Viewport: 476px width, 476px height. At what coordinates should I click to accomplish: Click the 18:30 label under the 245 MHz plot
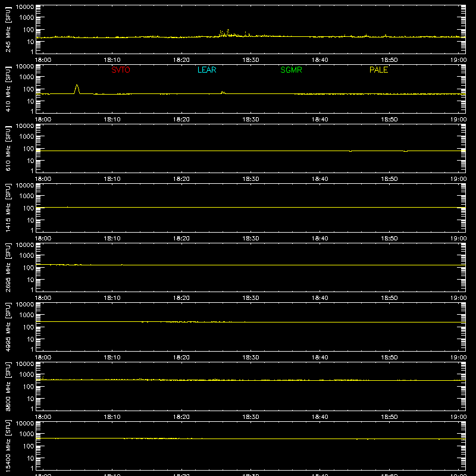pos(250,60)
